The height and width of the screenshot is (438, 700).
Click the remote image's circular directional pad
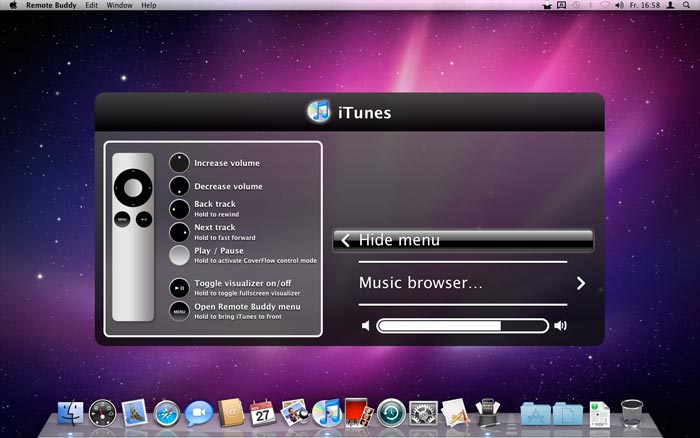[133, 188]
